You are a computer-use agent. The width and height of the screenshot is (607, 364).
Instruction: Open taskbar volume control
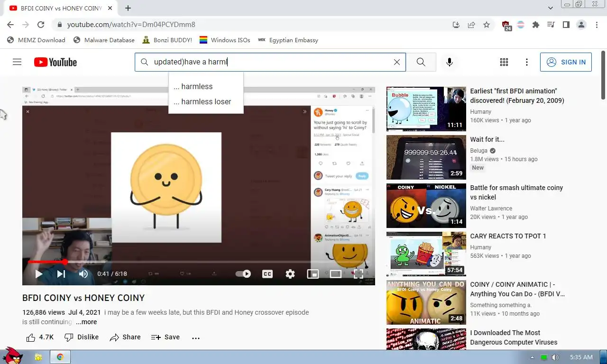555,357
